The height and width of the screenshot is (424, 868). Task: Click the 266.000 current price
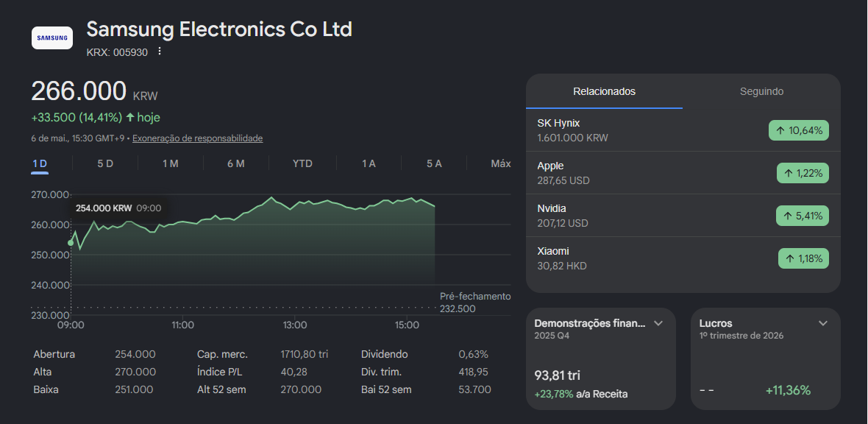coord(79,91)
